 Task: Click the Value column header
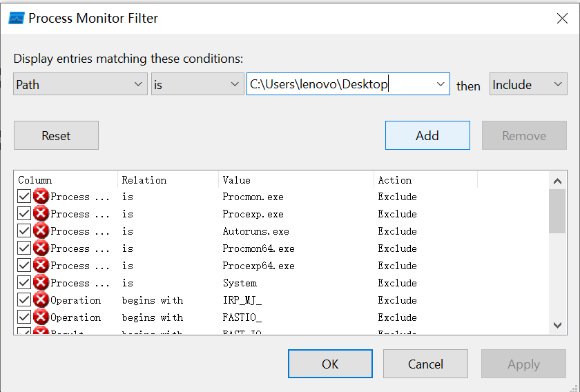(236, 180)
